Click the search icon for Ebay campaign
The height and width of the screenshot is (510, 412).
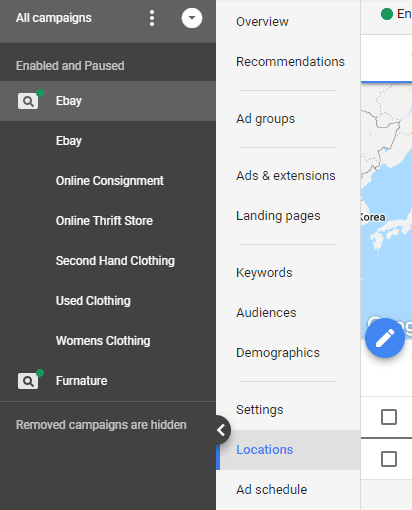(x=28, y=101)
